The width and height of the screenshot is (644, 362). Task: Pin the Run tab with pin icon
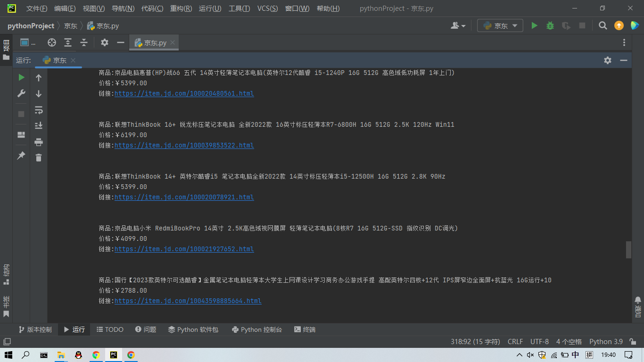point(21,155)
